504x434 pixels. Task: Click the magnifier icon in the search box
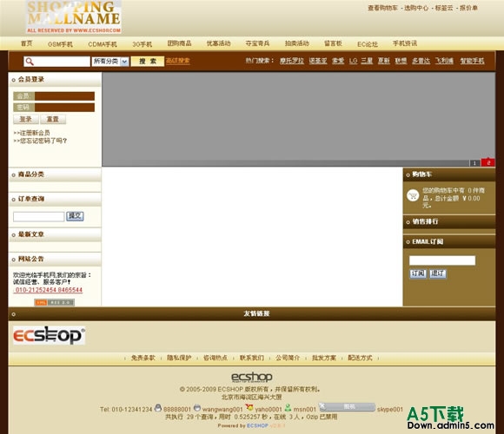point(30,62)
